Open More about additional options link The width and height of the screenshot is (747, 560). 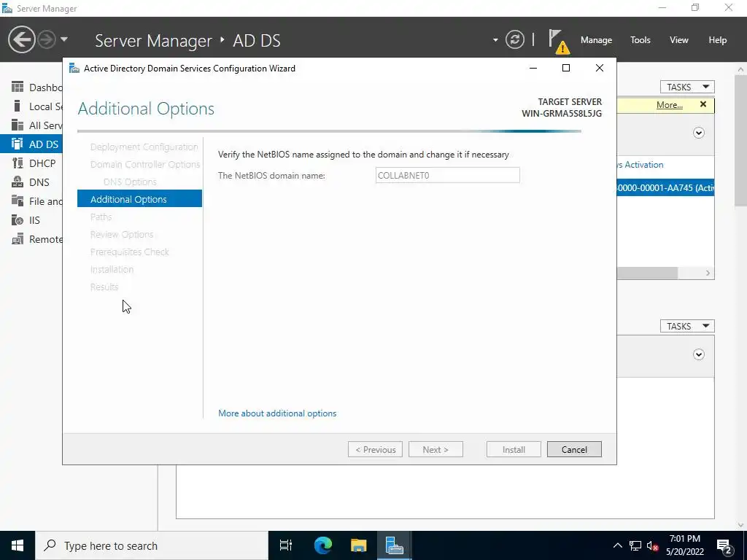277,413
